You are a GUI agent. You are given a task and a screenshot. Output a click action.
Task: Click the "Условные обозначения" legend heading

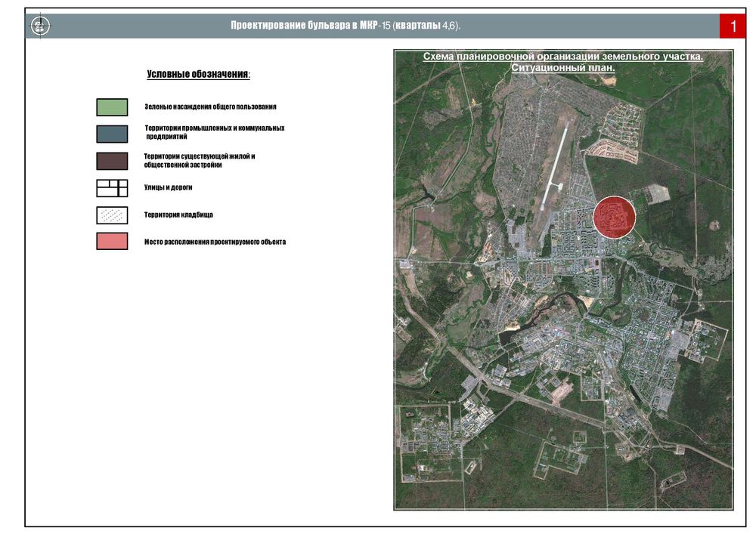coord(198,75)
